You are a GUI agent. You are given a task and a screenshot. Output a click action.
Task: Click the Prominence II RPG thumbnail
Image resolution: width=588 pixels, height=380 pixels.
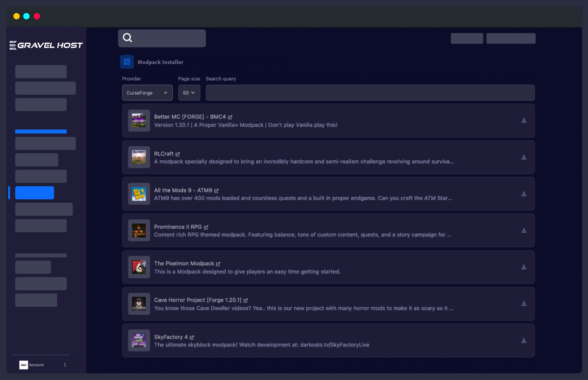(139, 230)
